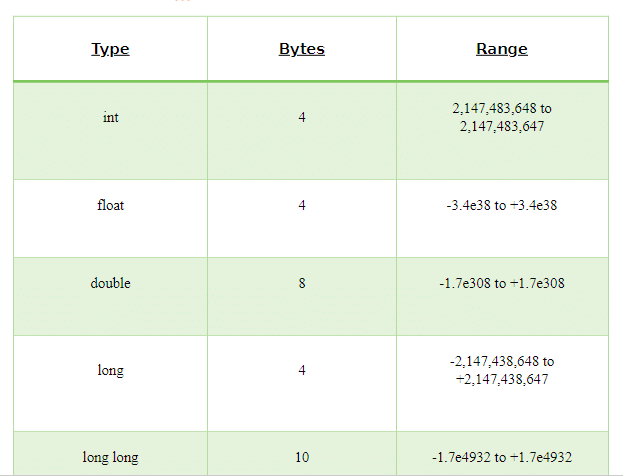Click the Range column header
The width and height of the screenshot is (623, 476).
(x=502, y=49)
